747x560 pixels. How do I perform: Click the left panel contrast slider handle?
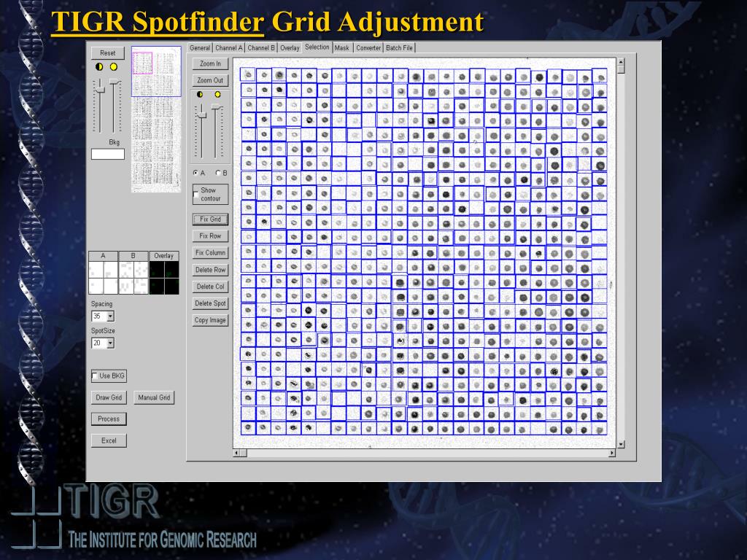pos(100,90)
